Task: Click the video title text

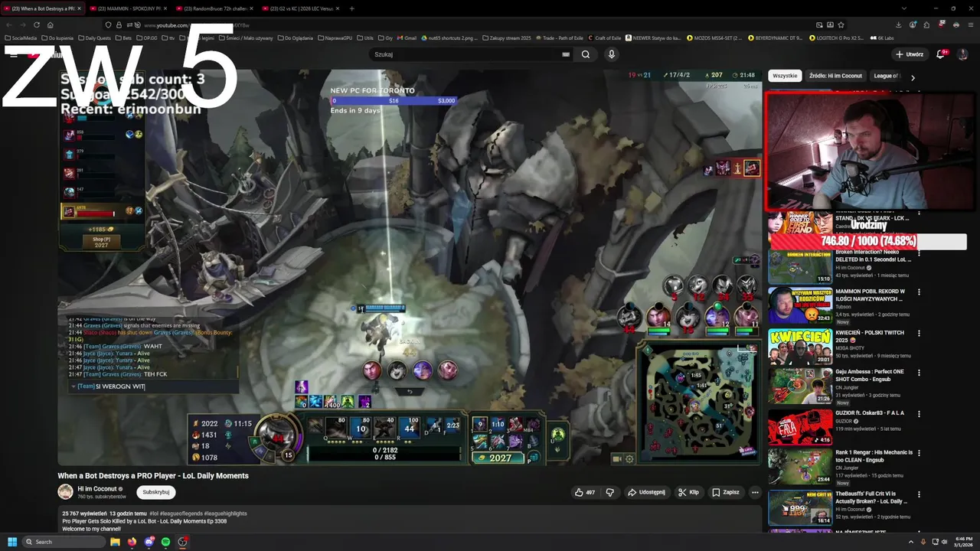Action: click(153, 475)
